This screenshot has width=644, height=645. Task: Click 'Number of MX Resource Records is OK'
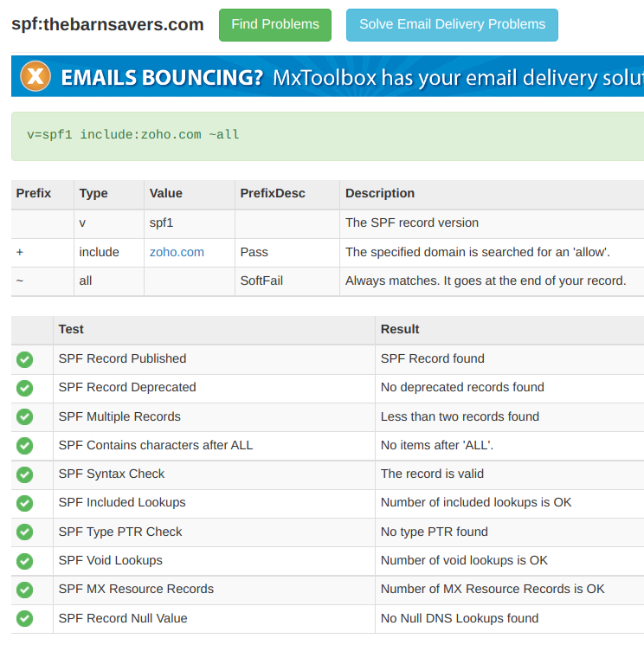click(x=493, y=589)
